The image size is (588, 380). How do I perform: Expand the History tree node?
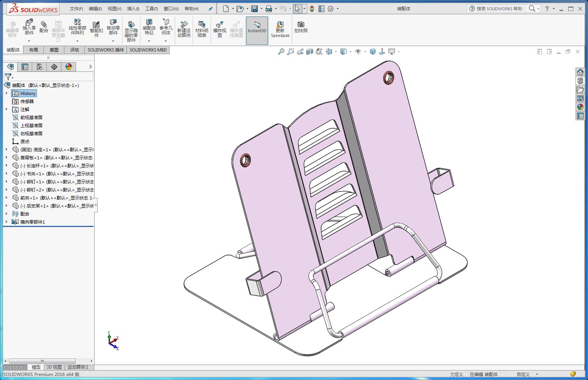pos(6,93)
